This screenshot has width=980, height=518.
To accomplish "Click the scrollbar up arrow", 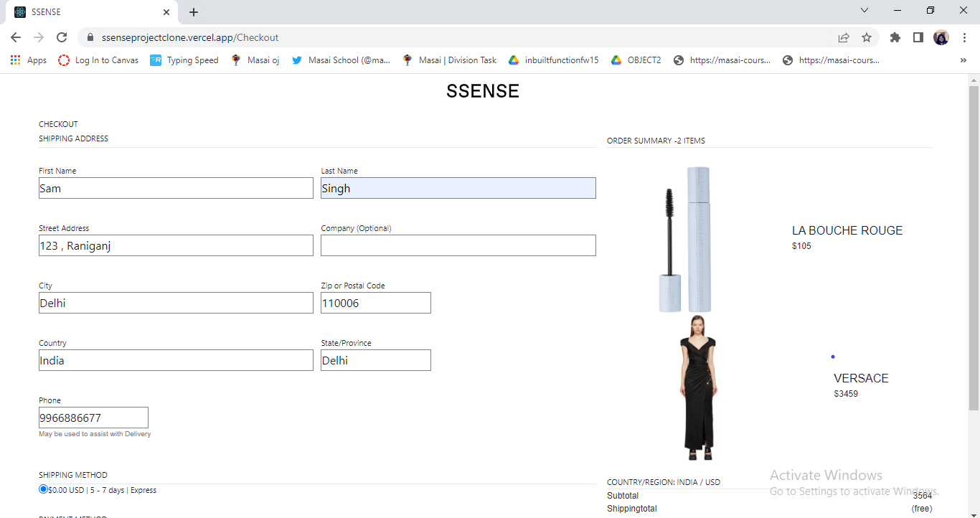I will click(x=974, y=79).
